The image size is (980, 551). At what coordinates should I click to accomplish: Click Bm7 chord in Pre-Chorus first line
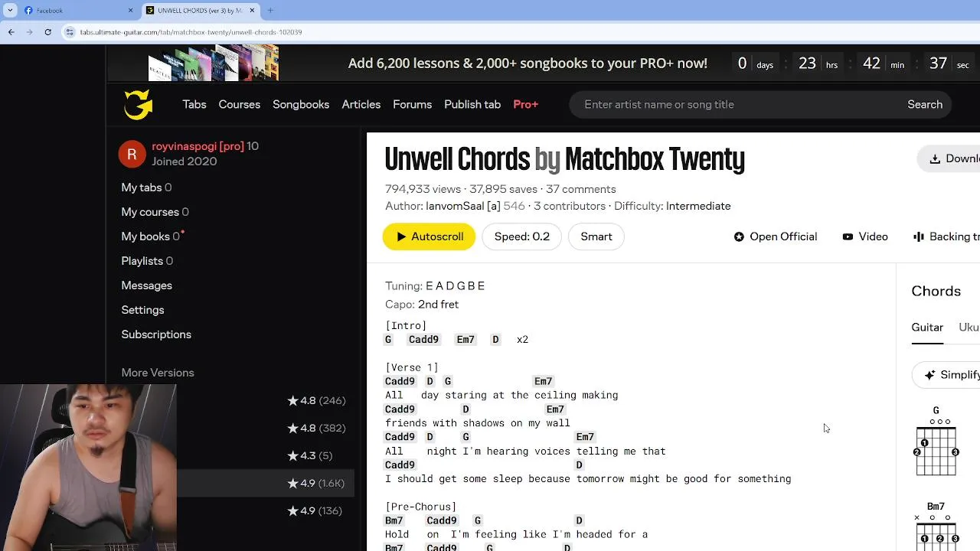pos(394,520)
